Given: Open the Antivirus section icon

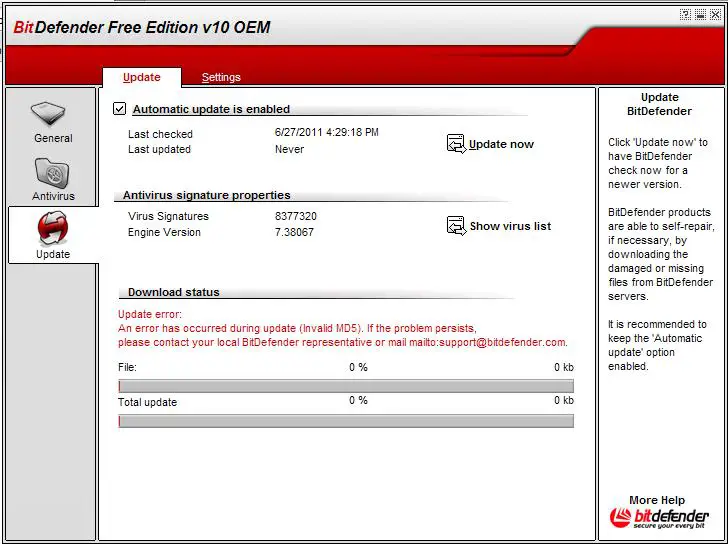Looking at the screenshot, I should [x=52, y=173].
